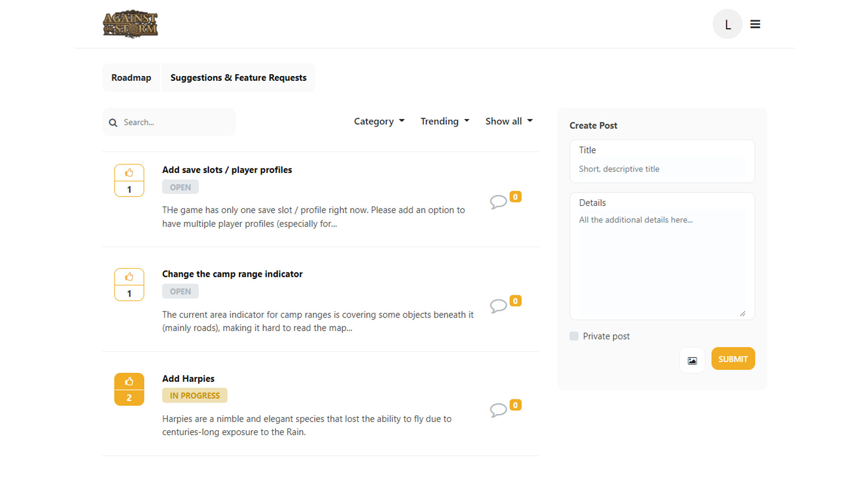Screen dimensions: 868x488
Task: Switch to the Roadmap tab
Action: (x=131, y=78)
